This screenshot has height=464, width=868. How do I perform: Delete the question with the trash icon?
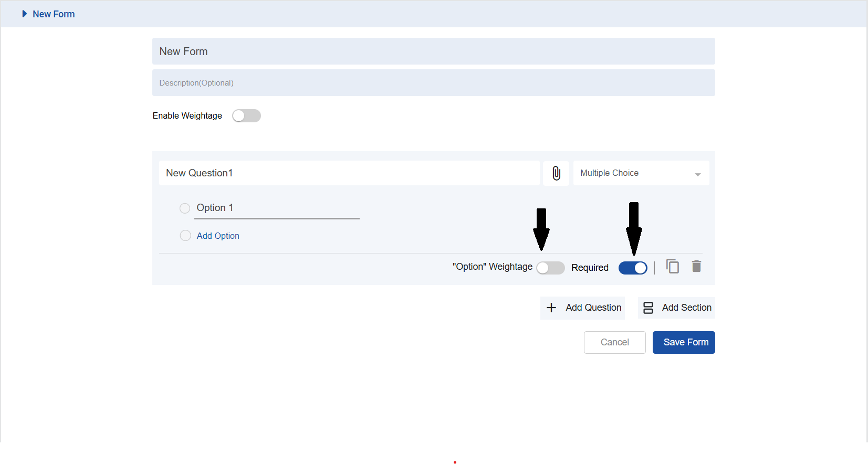(x=696, y=267)
